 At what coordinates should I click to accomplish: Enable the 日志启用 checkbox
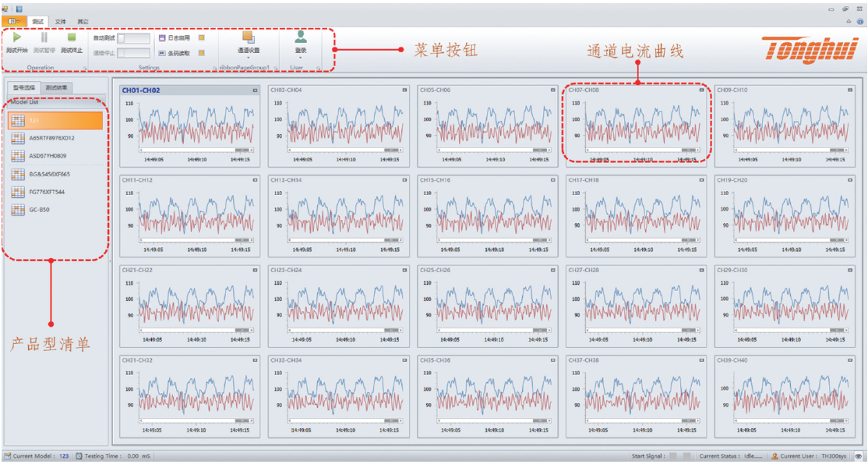coord(202,37)
